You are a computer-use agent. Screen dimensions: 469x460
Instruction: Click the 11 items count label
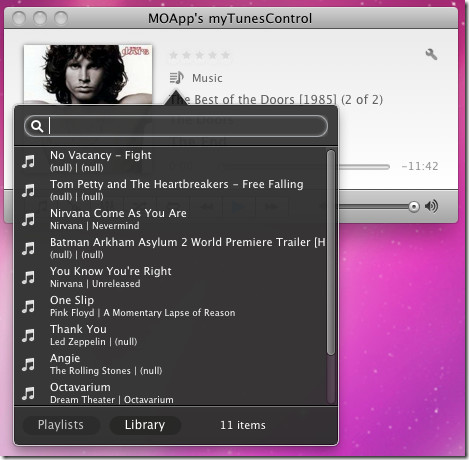click(x=243, y=425)
